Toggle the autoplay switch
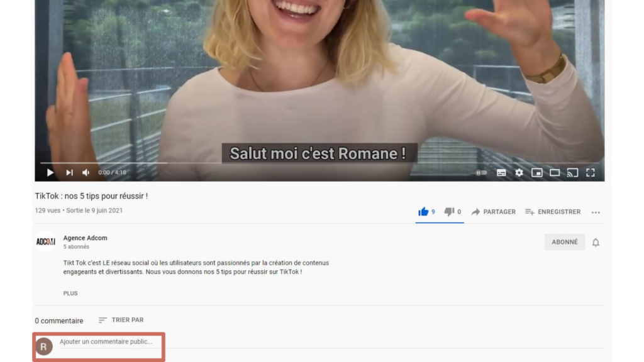Image resolution: width=644 pixels, height=362 pixels. 481,173
